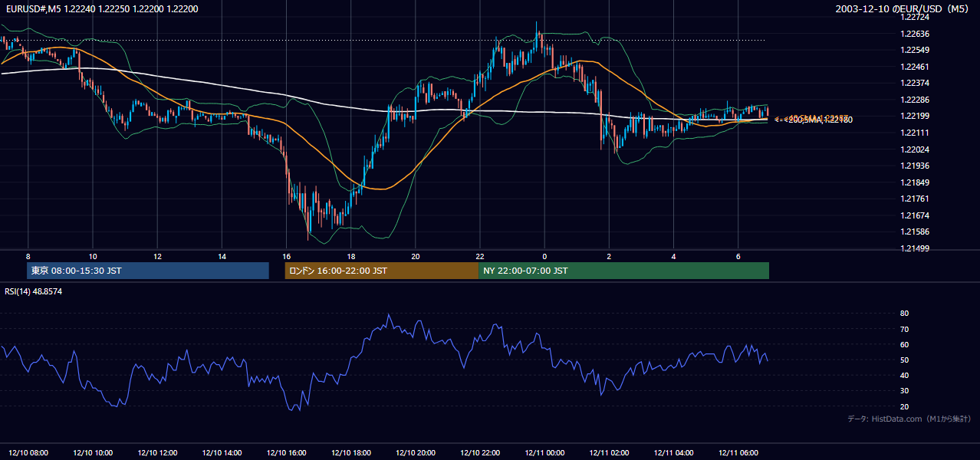Click the 12/11 02:00 time axis label
The height and width of the screenshot is (460, 980).
tap(609, 453)
